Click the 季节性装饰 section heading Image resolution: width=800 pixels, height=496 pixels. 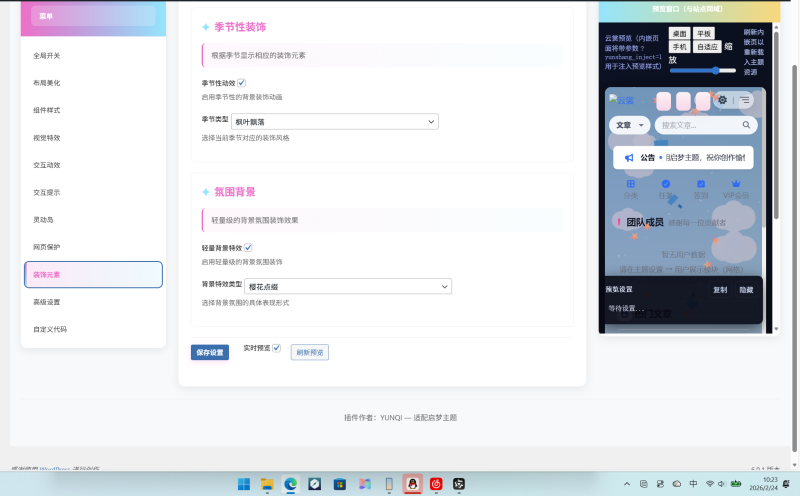coord(240,27)
